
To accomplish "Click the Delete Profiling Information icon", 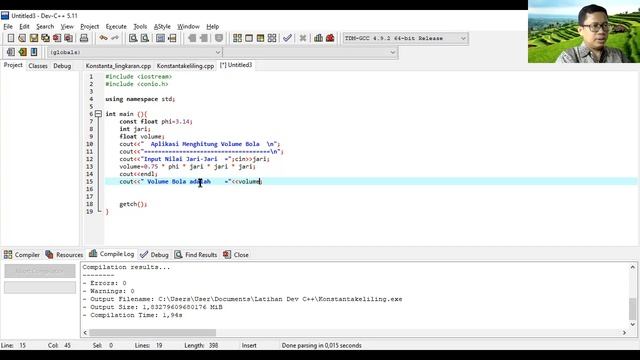I will 330,38.
